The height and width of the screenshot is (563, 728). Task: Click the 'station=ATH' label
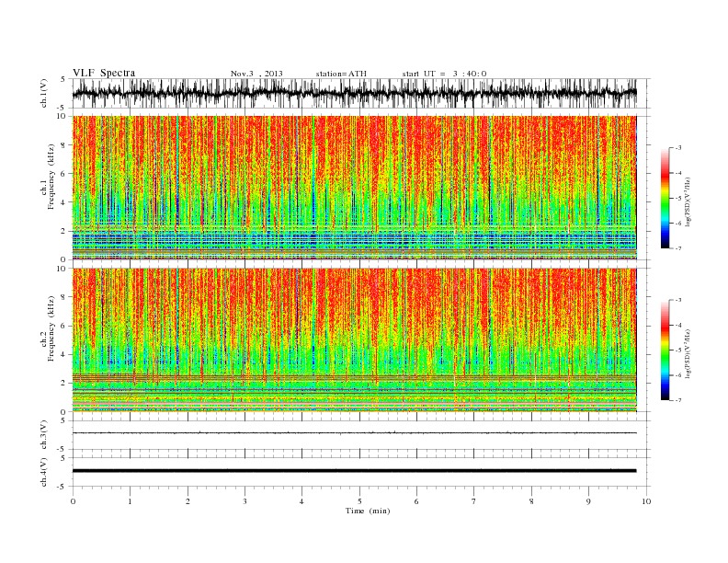[341, 74]
